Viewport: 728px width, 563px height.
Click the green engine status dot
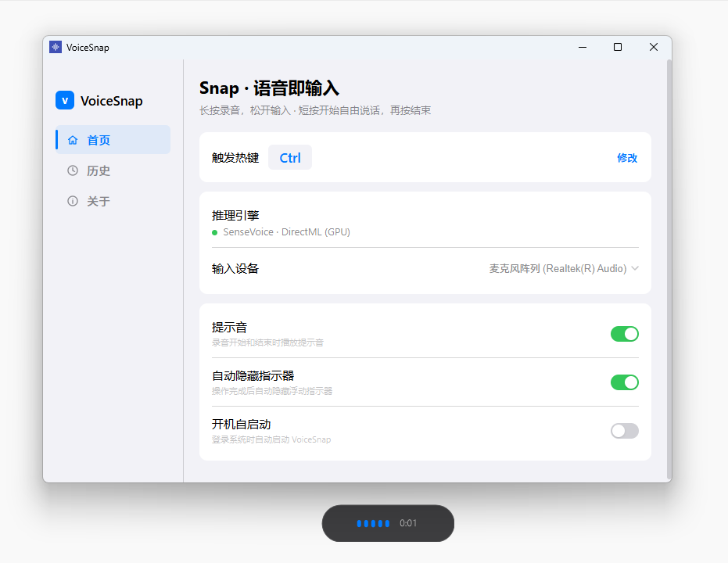click(x=214, y=232)
